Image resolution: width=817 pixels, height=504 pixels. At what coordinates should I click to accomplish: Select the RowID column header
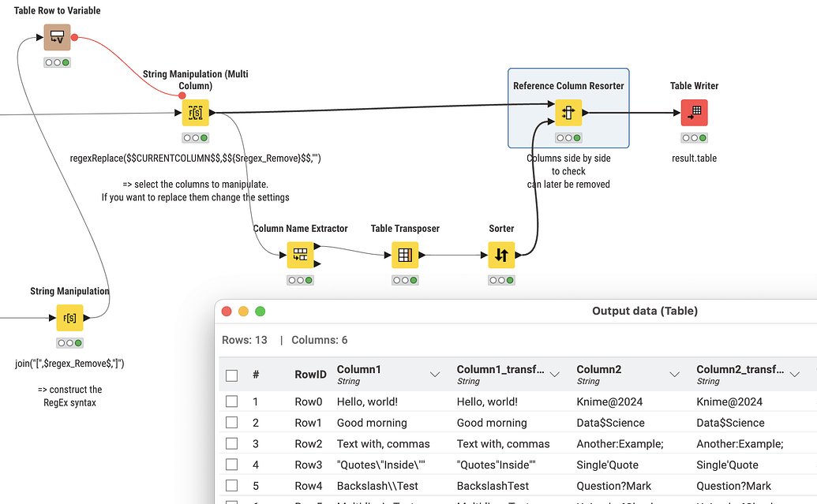pos(310,375)
